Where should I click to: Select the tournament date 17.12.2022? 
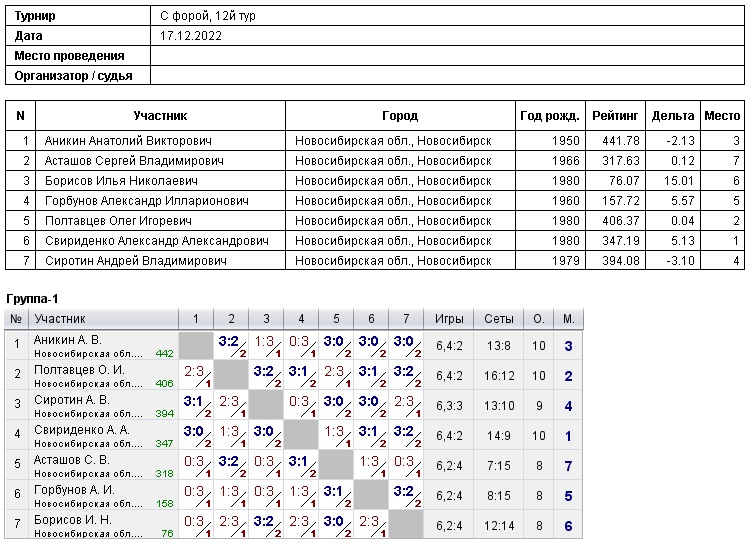click(x=191, y=36)
